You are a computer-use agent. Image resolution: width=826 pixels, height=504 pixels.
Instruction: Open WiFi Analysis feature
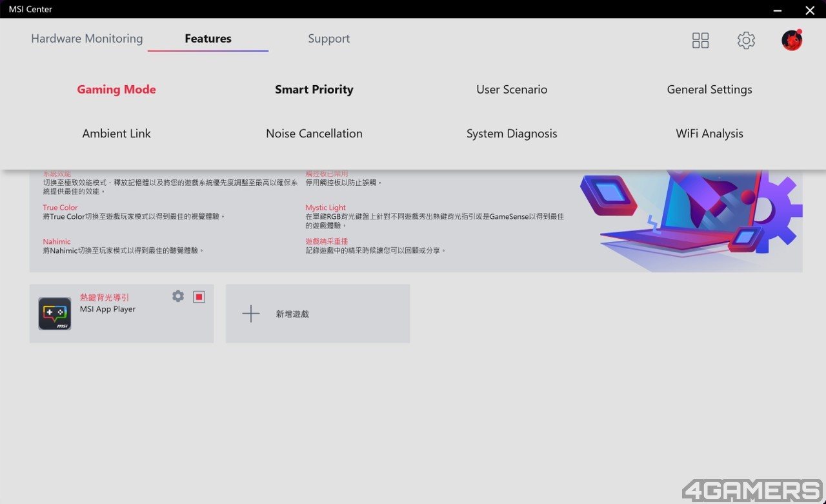point(710,134)
